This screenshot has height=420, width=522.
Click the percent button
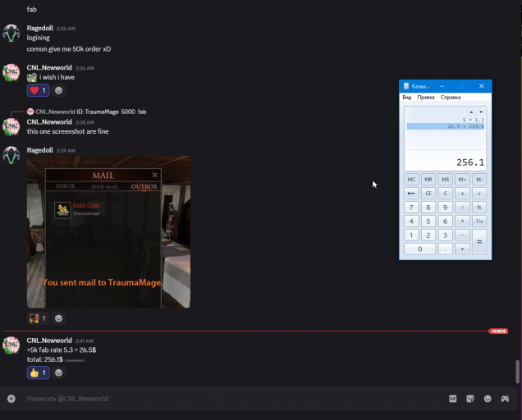pyautogui.click(x=479, y=208)
